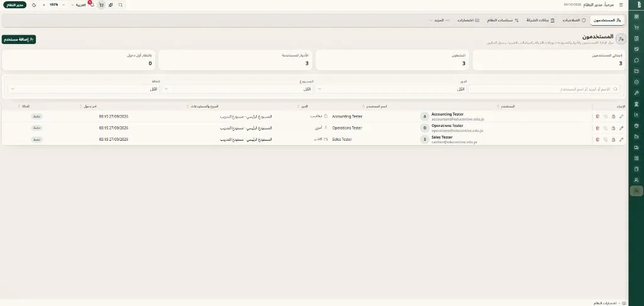This screenshot has width=644, height=306.
Task: Click the 100% zoom level value
Action: (x=54, y=5)
